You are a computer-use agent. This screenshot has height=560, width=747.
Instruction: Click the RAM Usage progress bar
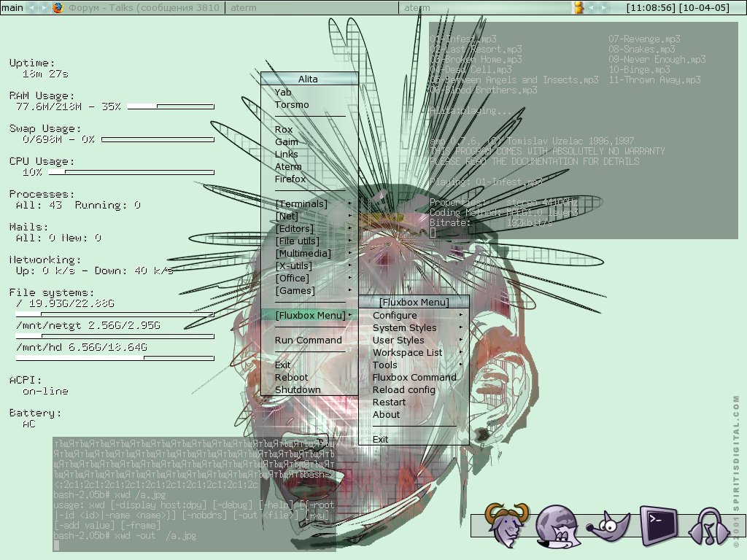click(x=171, y=106)
